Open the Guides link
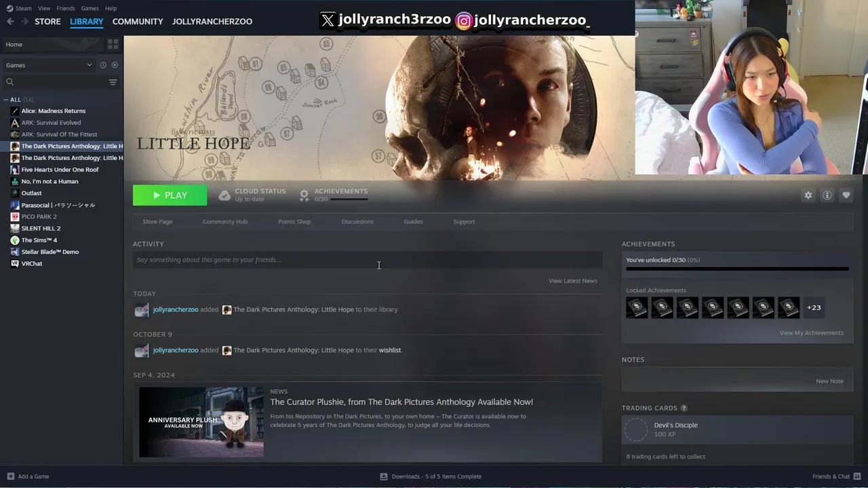The image size is (868, 488). (x=414, y=222)
